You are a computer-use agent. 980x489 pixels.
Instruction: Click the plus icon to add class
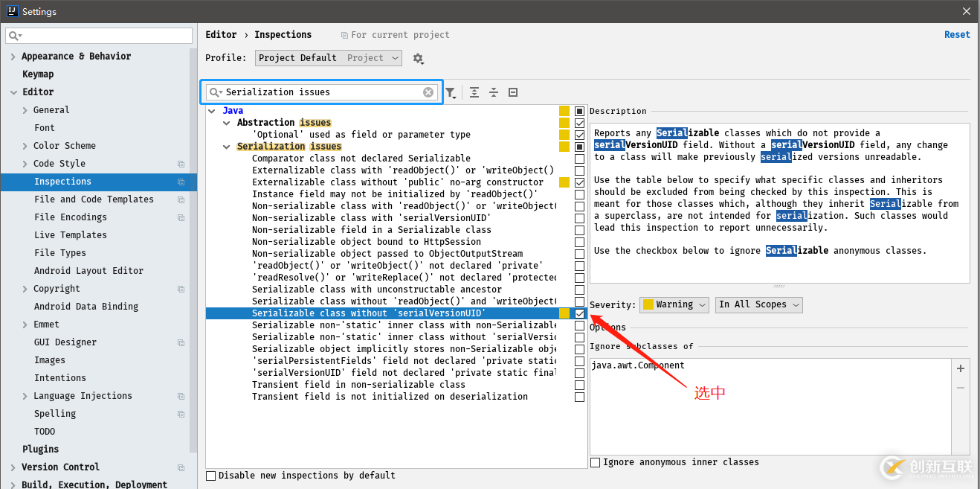(x=961, y=368)
